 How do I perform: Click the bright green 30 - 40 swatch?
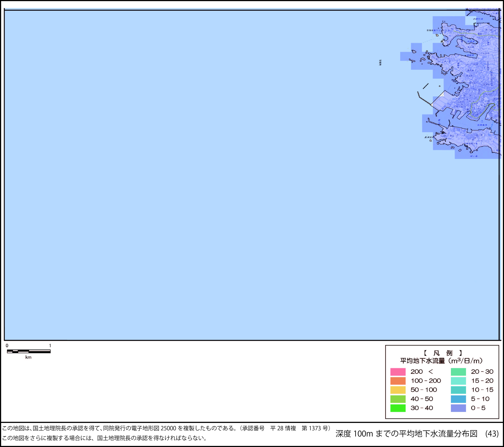tap(398, 408)
